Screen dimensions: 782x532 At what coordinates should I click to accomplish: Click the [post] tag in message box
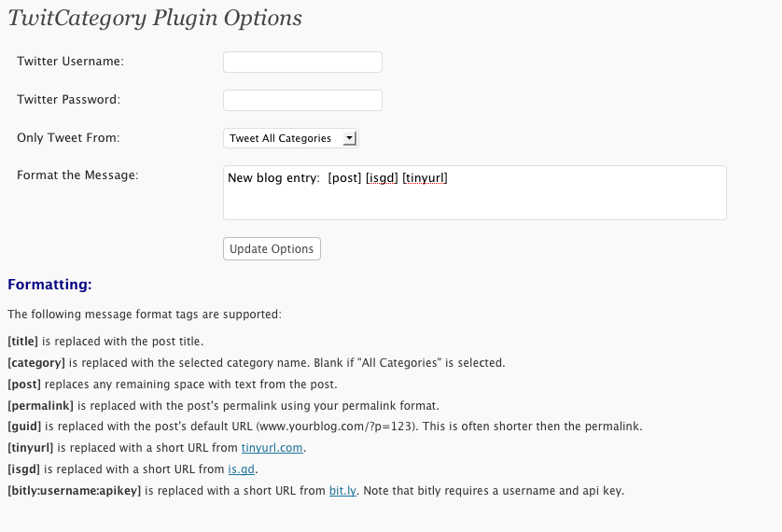[344, 178]
